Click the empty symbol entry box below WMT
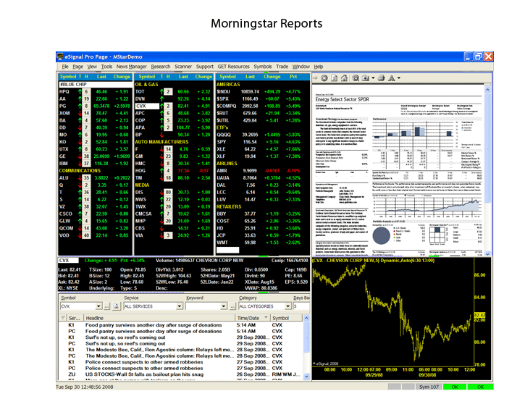Viewport: 525px width, 420px height. (x=227, y=250)
